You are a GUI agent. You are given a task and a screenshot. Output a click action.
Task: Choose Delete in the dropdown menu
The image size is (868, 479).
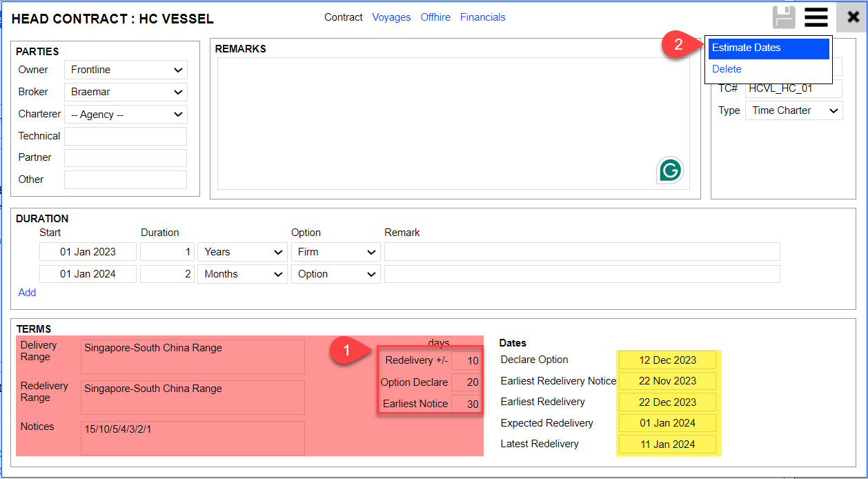[727, 69]
